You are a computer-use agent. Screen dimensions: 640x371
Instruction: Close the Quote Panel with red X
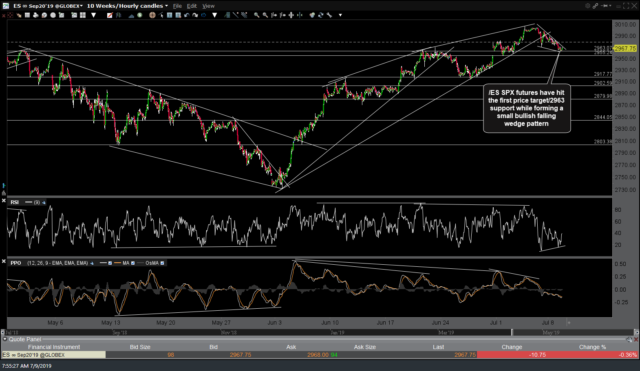tap(636, 340)
